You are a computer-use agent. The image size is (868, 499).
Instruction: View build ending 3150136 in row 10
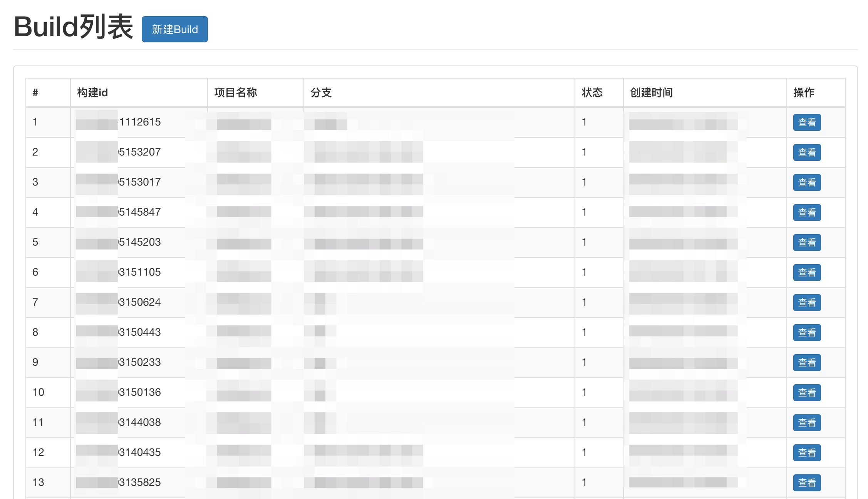806,393
